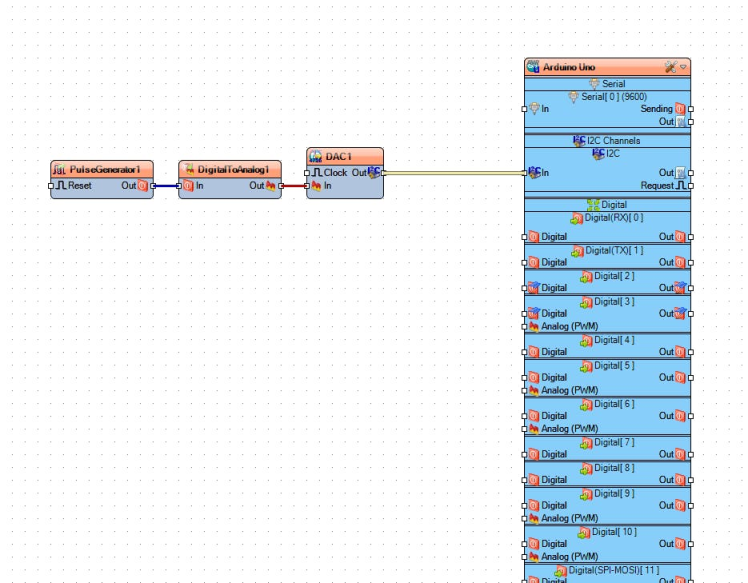Screen dimensions: 748x583
Task: Click the DAC1 Clock pin icon
Action: [317, 172]
